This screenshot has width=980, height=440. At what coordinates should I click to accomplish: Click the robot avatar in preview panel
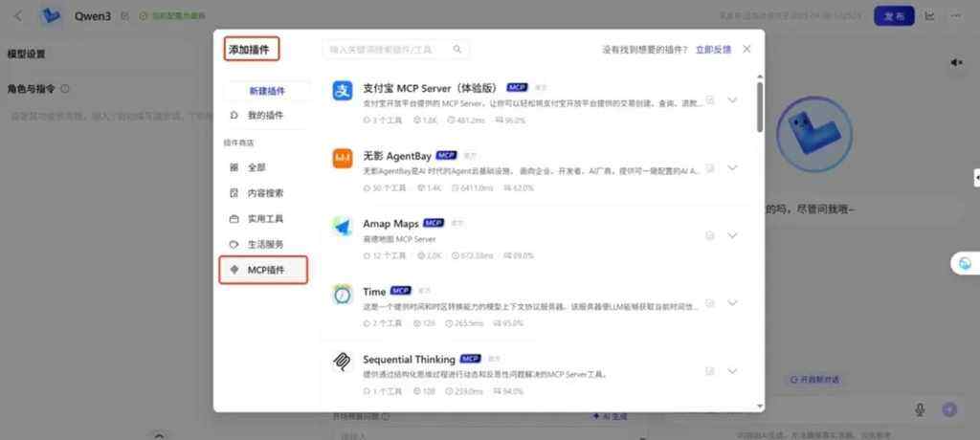(813, 134)
